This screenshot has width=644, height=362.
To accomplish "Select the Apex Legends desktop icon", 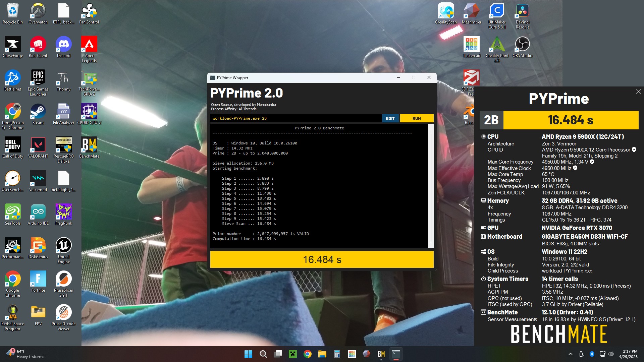I will click(x=89, y=50).
